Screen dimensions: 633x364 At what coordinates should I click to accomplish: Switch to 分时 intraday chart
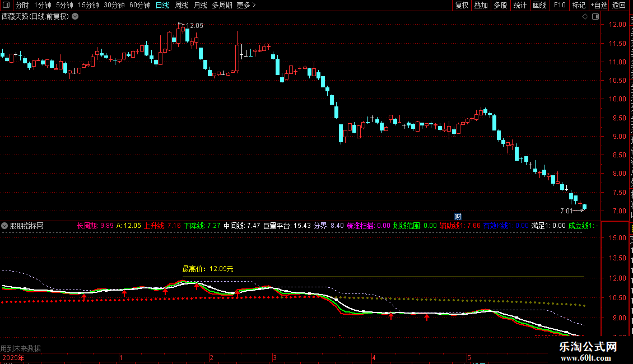[22, 5]
